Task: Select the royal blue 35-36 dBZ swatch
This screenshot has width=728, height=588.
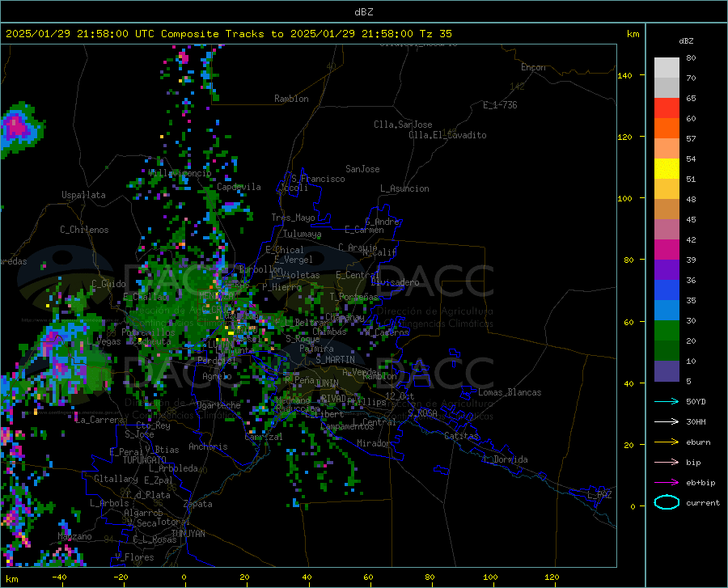Action: pyautogui.click(x=667, y=290)
